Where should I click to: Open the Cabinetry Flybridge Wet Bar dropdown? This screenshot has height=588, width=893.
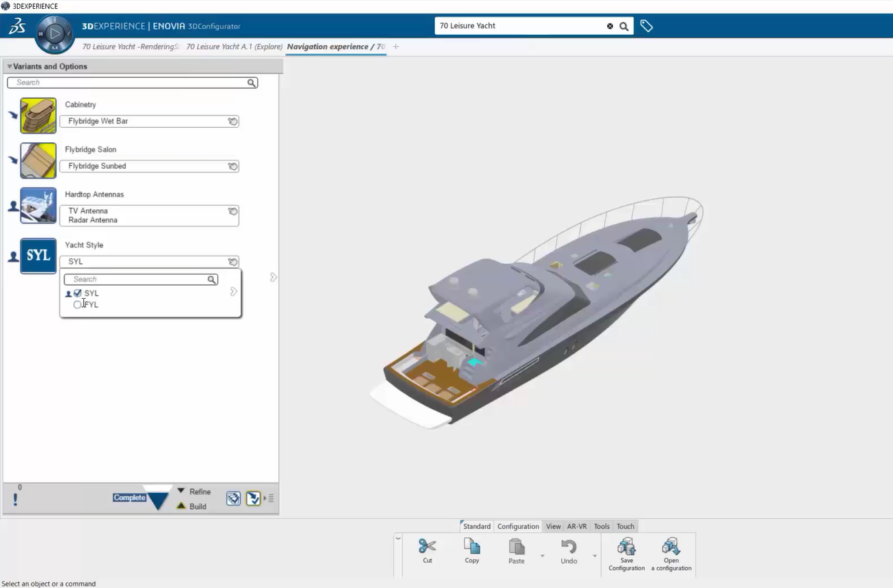tap(149, 121)
